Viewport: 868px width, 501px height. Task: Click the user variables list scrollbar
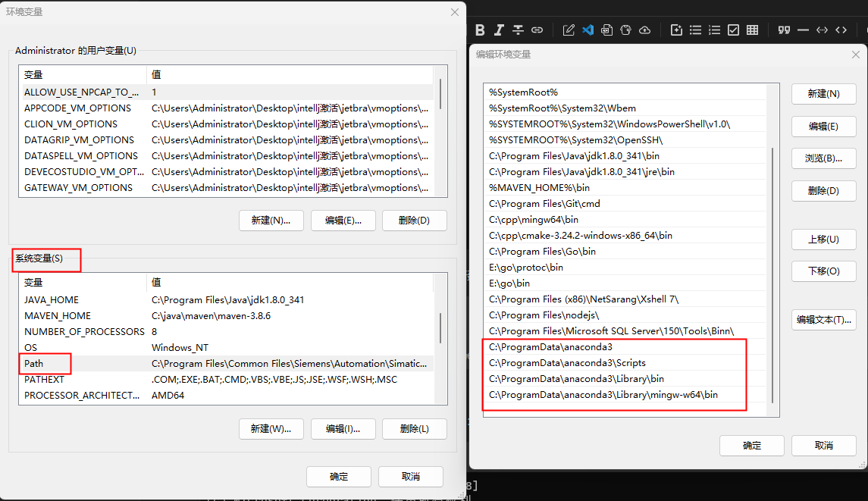[440, 94]
